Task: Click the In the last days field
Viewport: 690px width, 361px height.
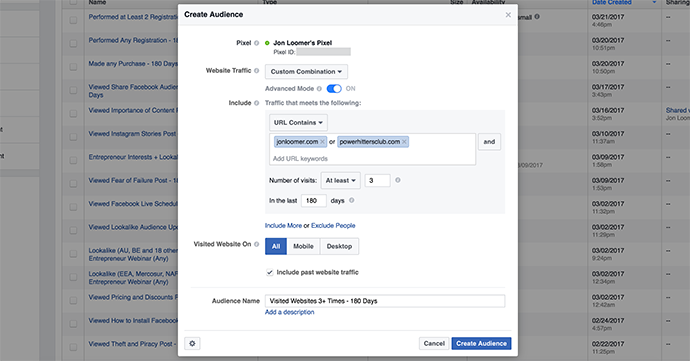Action: (x=314, y=201)
